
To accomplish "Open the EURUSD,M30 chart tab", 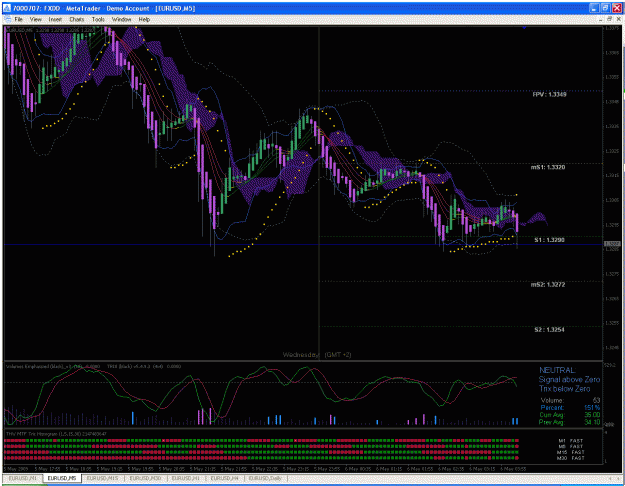I will pos(145,478).
